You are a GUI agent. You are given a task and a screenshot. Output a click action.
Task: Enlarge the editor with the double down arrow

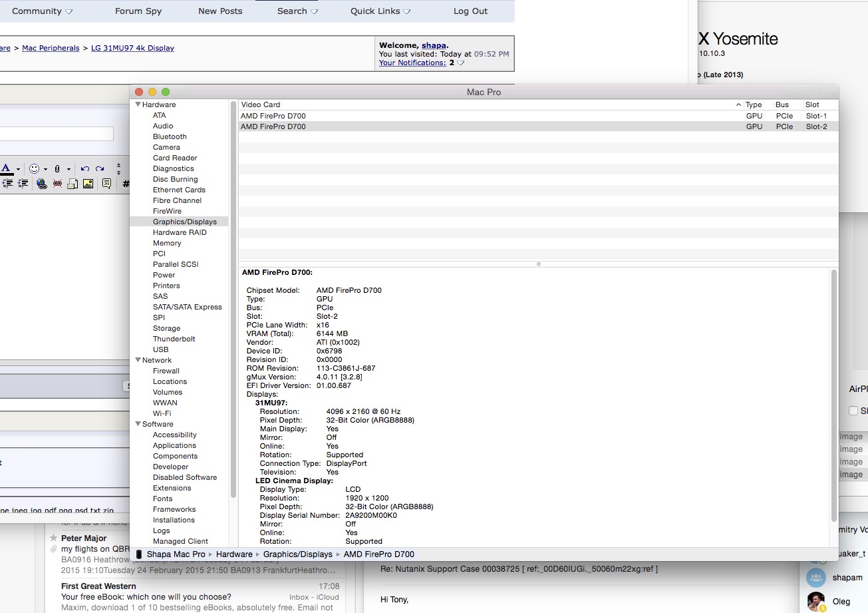(x=118, y=173)
